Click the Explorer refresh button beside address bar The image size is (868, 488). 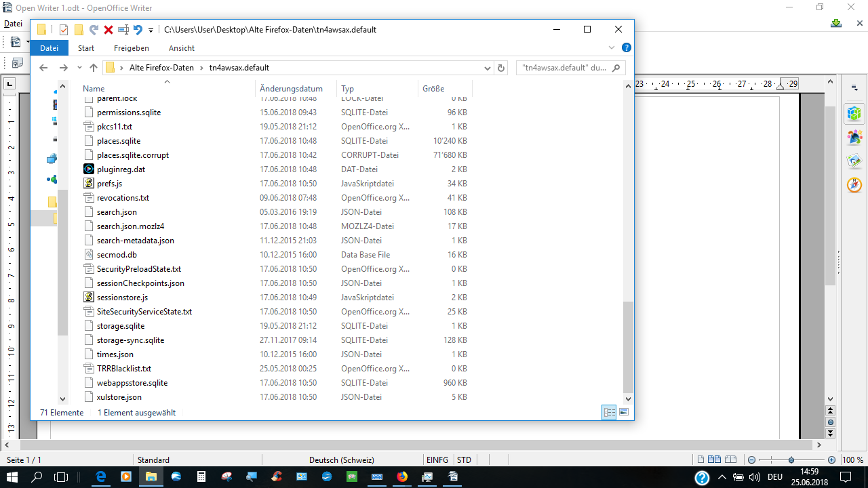501,68
